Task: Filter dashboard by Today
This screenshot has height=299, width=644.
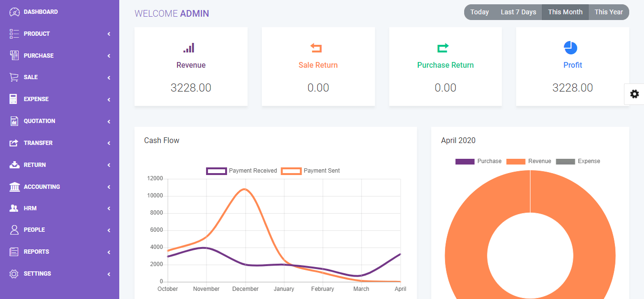Action: (x=479, y=12)
